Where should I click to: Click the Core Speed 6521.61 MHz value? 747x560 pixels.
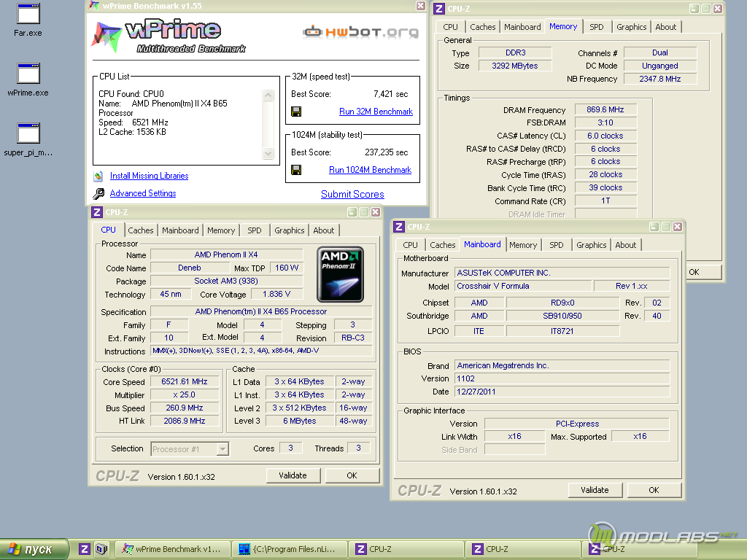(x=185, y=381)
